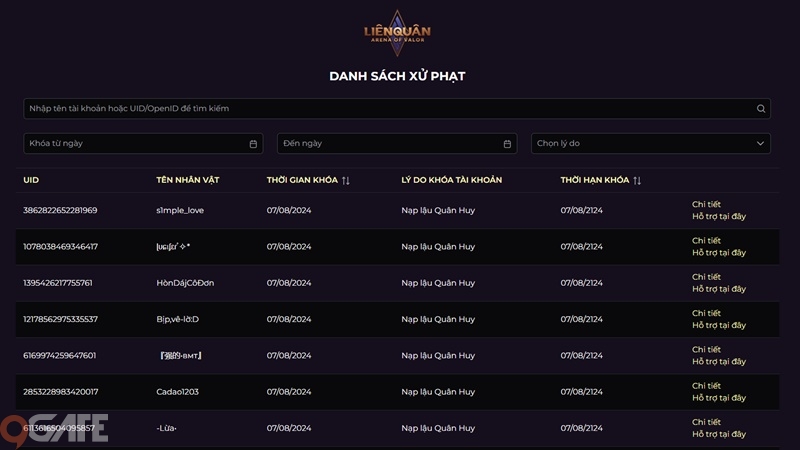This screenshot has width=800, height=450.
Task: Open Chi tiết for s1mple_love row
Action: pyautogui.click(x=706, y=204)
